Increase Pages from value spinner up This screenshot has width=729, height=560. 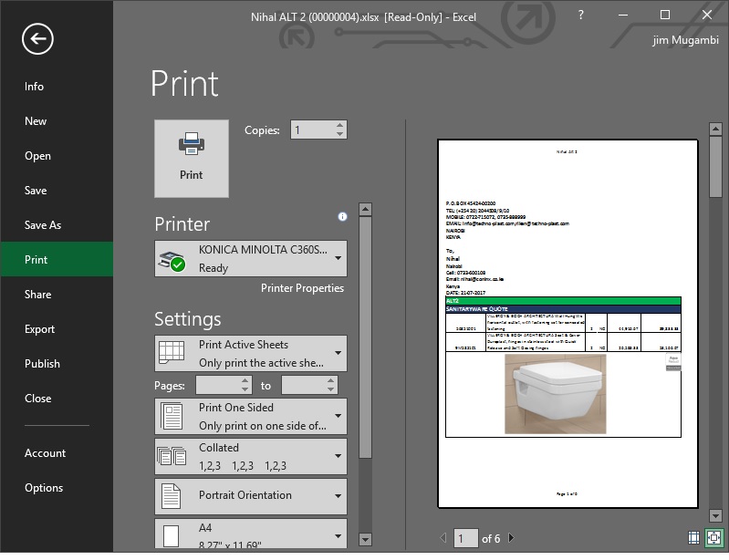point(245,381)
